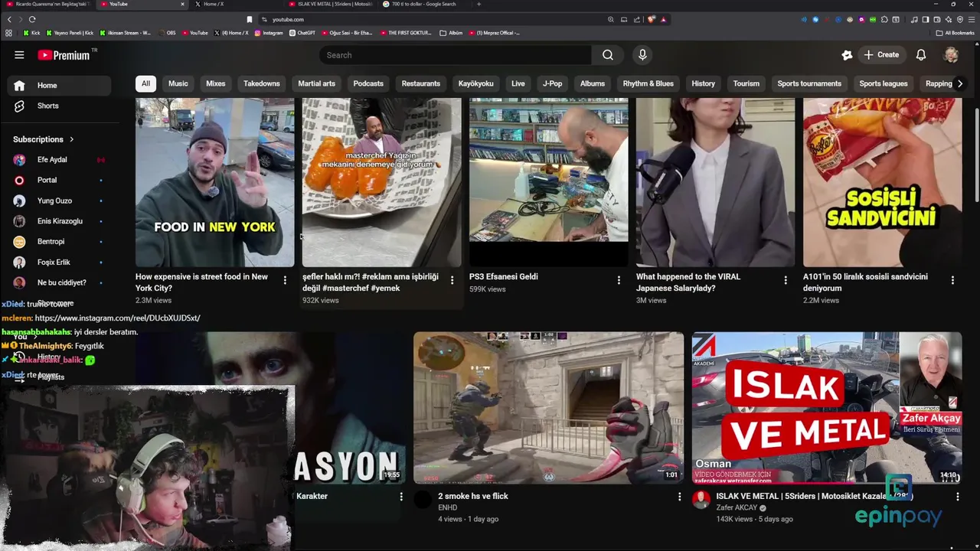This screenshot has height=551, width=980.
Task: Open Zafer AKCAY channel avatar
Action: (701, 500)
